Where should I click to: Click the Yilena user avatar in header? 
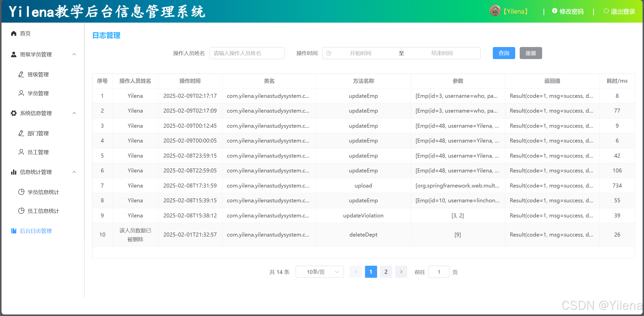pyautogui.click(x=495, y=11)
